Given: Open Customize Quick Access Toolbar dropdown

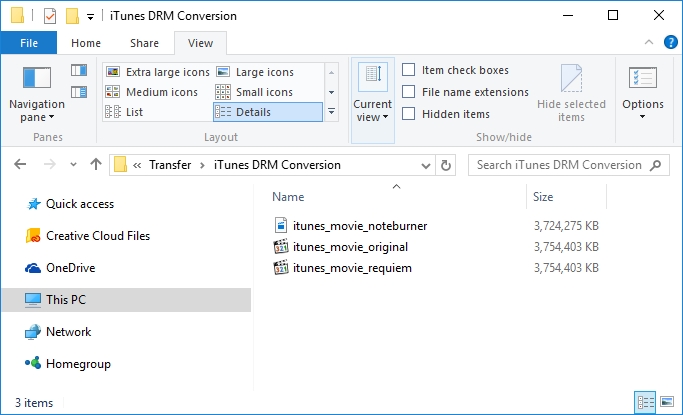Looking at the screenshot, I should point(90,17).
